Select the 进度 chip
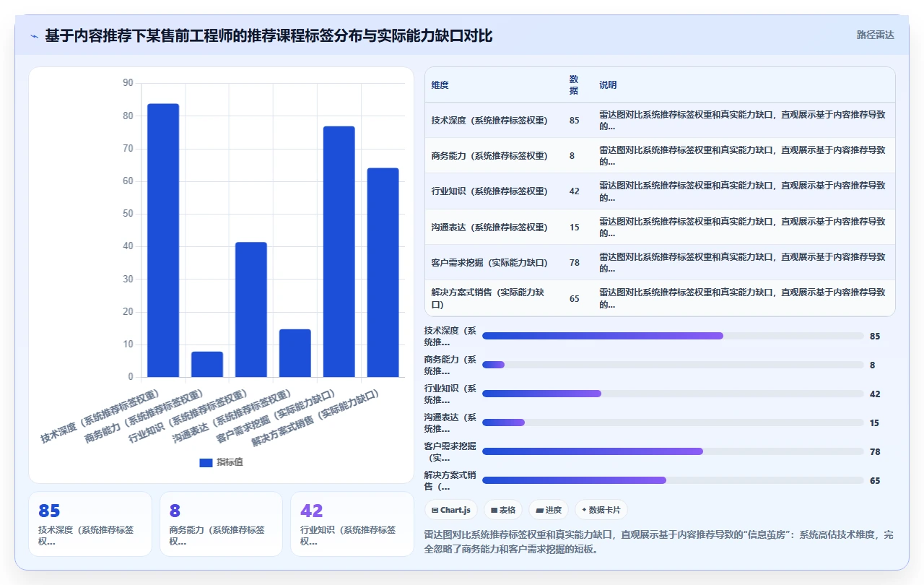Image resolution: width=924 pixels, height=585 pixels. pyautogui.click(x=549, y=510)
